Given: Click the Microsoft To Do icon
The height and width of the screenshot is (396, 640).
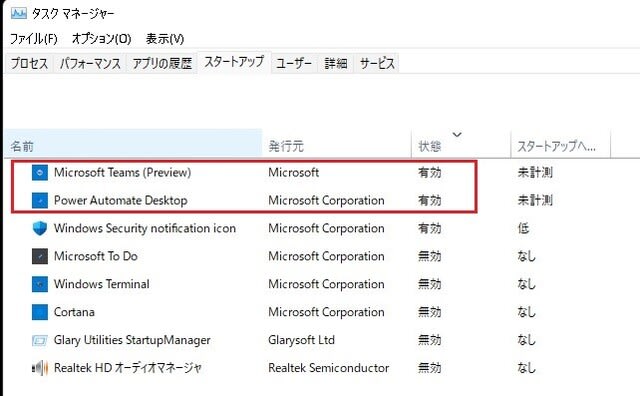Looking at the screenshot, I should (40, 256).
